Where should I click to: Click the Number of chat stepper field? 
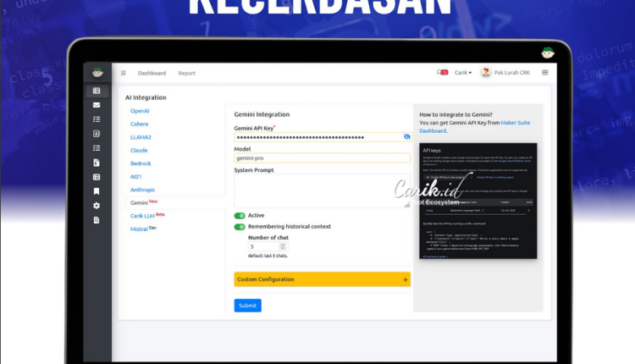click(x=262, y=246)
